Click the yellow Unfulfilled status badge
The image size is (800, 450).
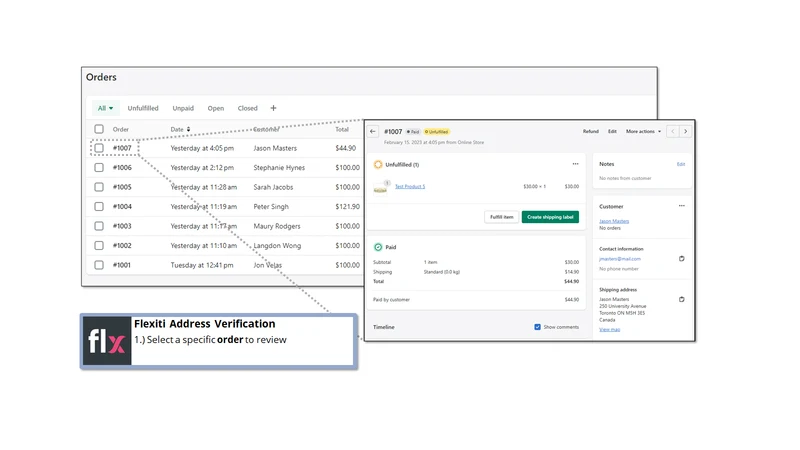[x=436, y=132]
